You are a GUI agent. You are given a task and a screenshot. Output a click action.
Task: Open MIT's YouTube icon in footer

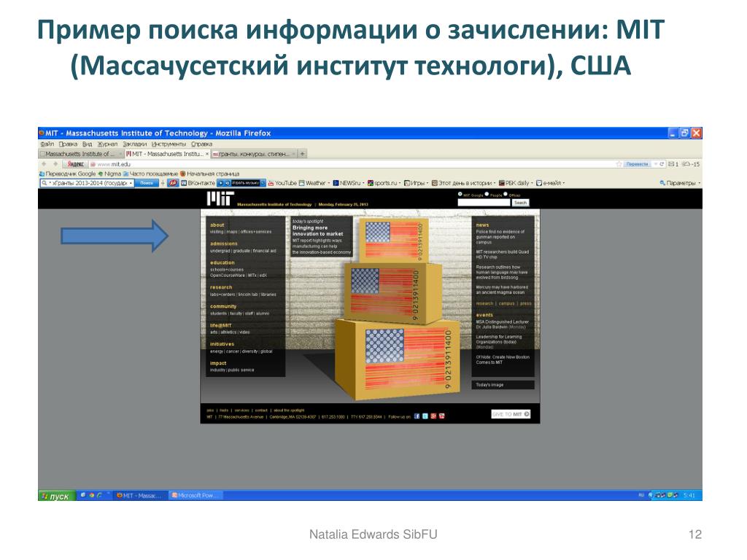click(x=441, y=416)
